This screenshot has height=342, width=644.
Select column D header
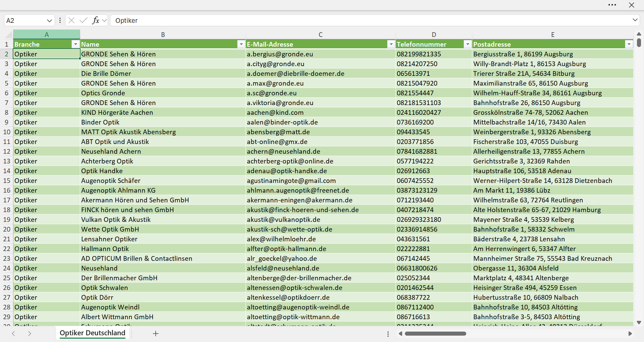434,35
